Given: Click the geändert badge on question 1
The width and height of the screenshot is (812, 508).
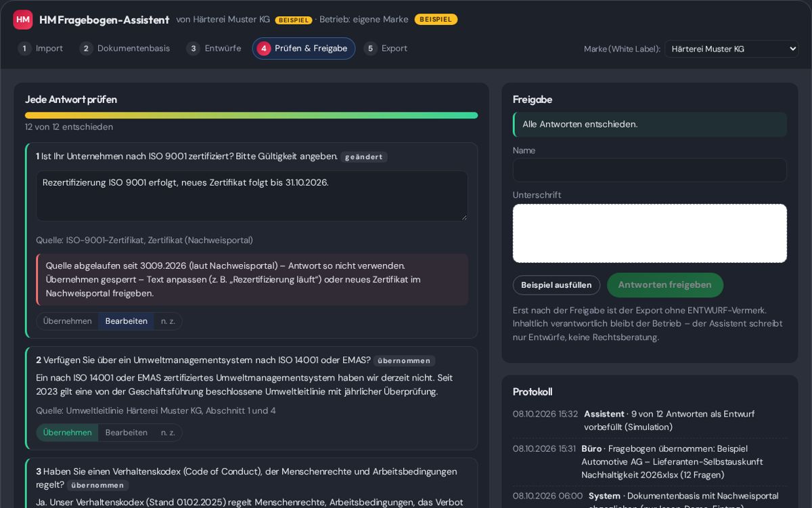Looking at the screenshot, I should pyautogui.click(x=364, y=157).
